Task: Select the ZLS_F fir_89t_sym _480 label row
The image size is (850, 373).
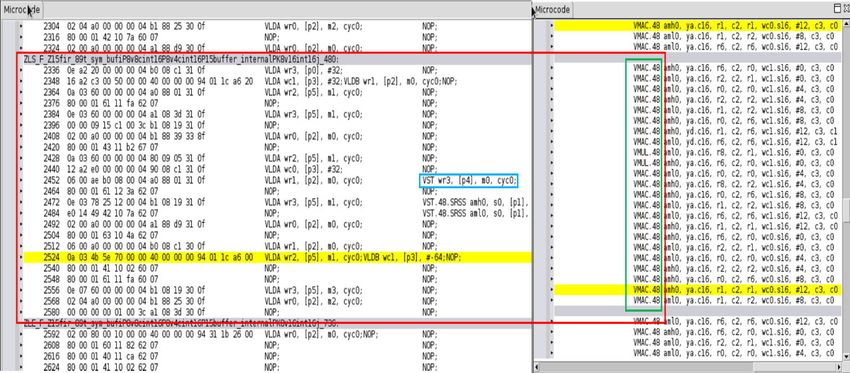Action: pyautogui.click(x=274, y=60)
